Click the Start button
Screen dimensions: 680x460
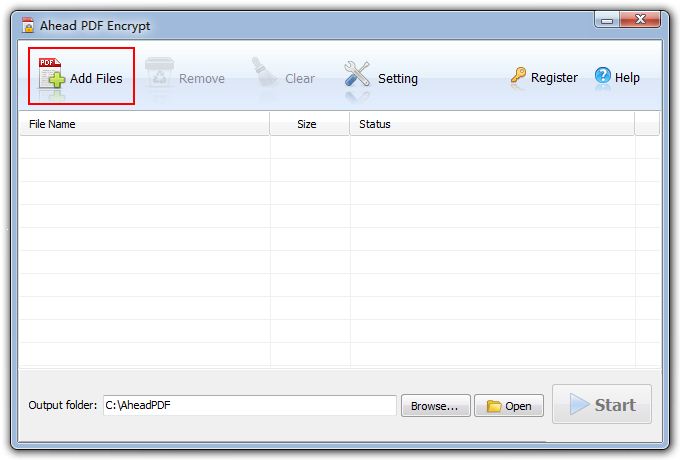(602, 404)
